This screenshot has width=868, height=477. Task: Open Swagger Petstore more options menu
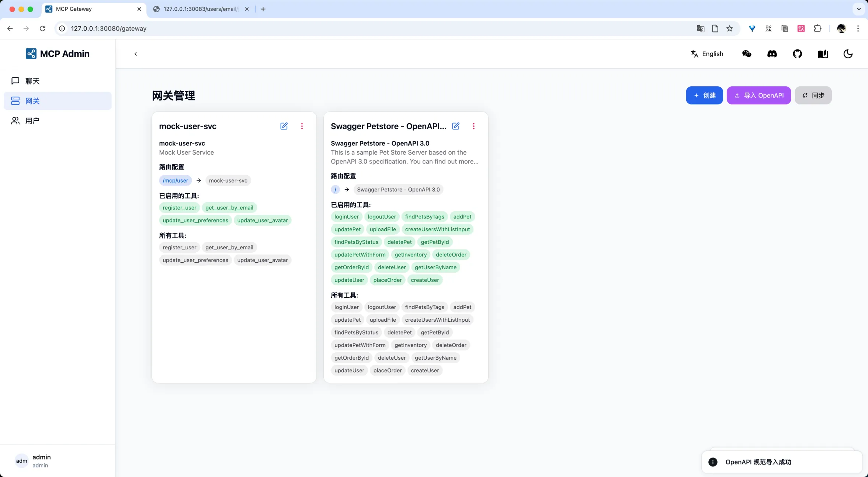click(x=474, y=126)
